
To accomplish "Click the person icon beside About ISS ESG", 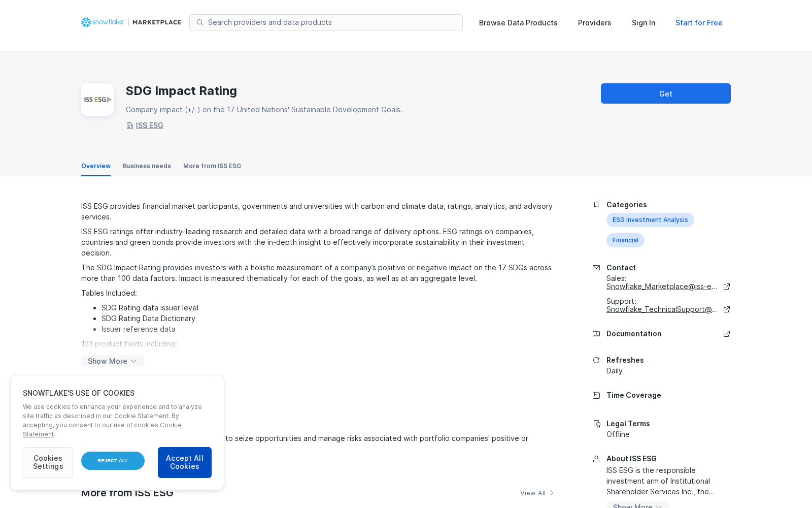I will point(596,459).
